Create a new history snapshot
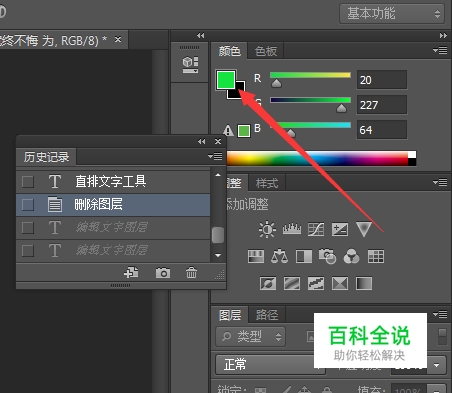 pos(163,273)
